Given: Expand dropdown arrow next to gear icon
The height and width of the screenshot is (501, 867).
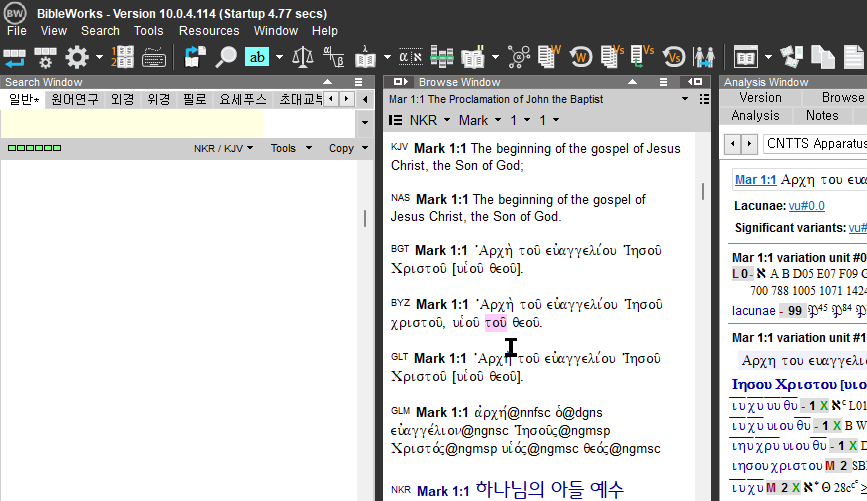Looking at the screenshot, I should click(99, 57).
